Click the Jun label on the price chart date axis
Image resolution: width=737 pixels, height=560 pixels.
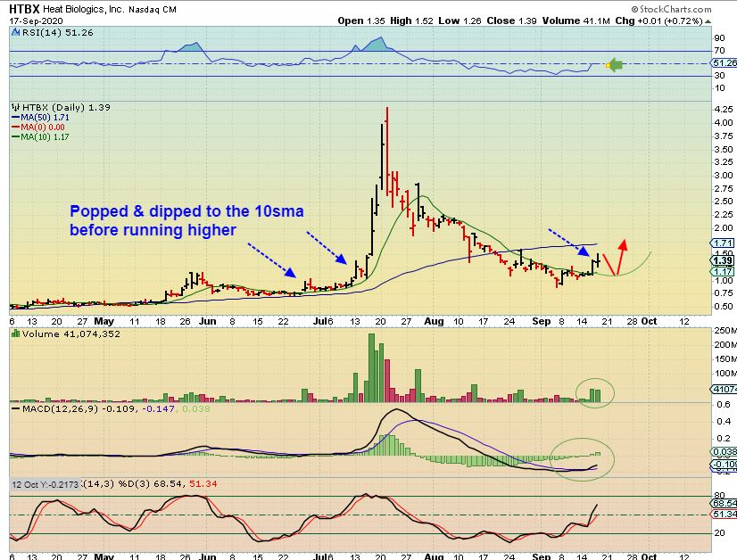tap(207, 321)
